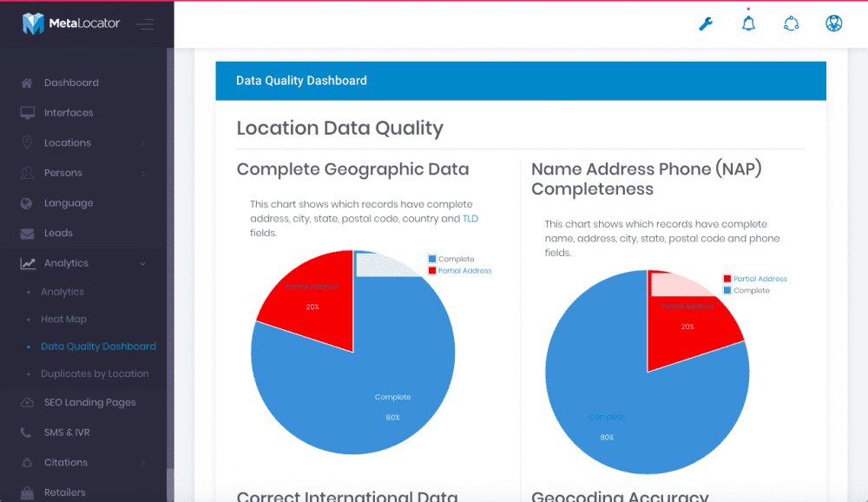Open the wrench tools icon

click(705, 23)
